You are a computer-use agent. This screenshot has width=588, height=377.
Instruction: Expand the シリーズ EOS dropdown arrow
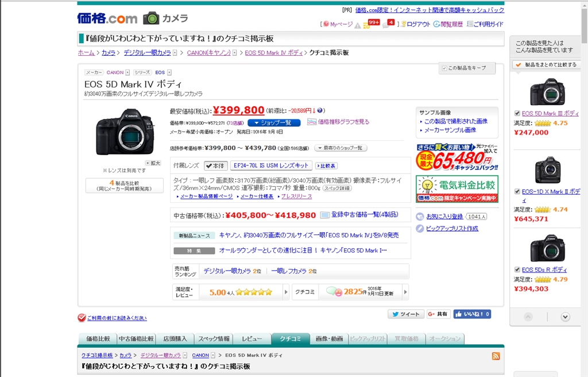(169, 72)
